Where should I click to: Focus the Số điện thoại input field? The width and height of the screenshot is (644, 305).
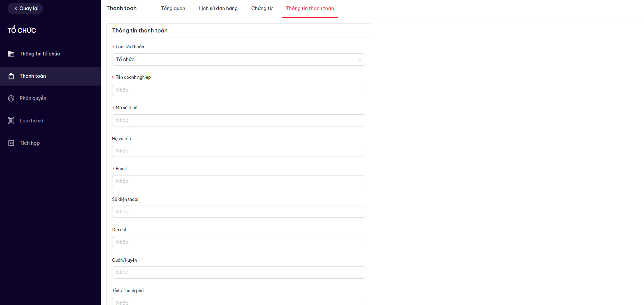239,212
